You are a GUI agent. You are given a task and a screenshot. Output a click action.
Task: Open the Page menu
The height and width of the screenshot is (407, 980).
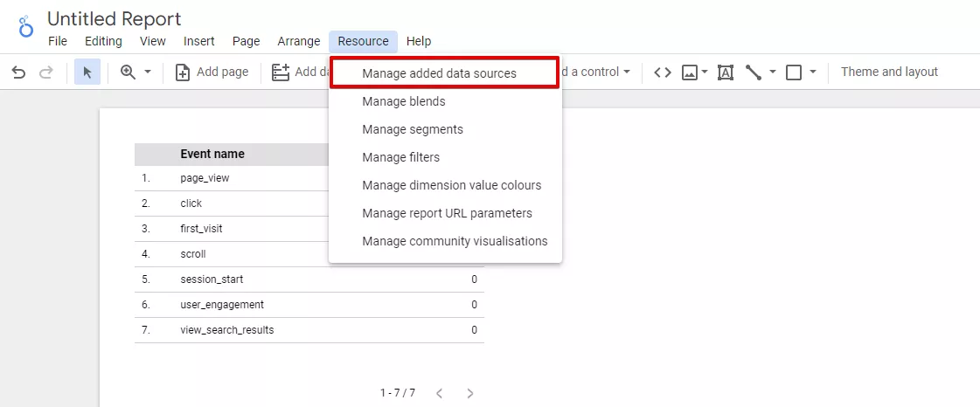point(247,41)
